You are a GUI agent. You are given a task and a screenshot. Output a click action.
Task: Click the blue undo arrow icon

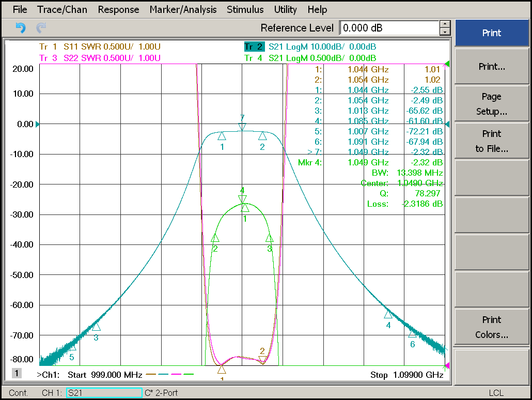(21, 28)
